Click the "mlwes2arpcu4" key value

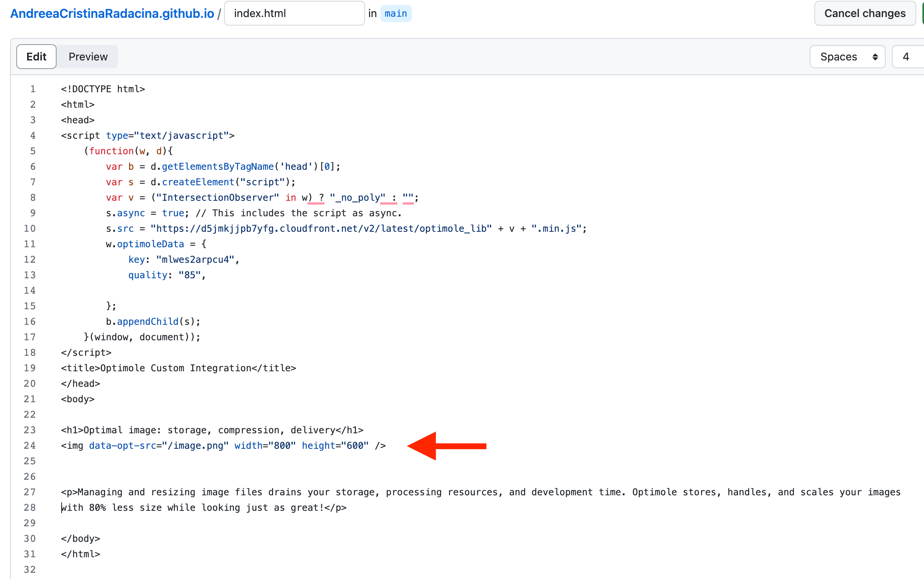(195, 260)
